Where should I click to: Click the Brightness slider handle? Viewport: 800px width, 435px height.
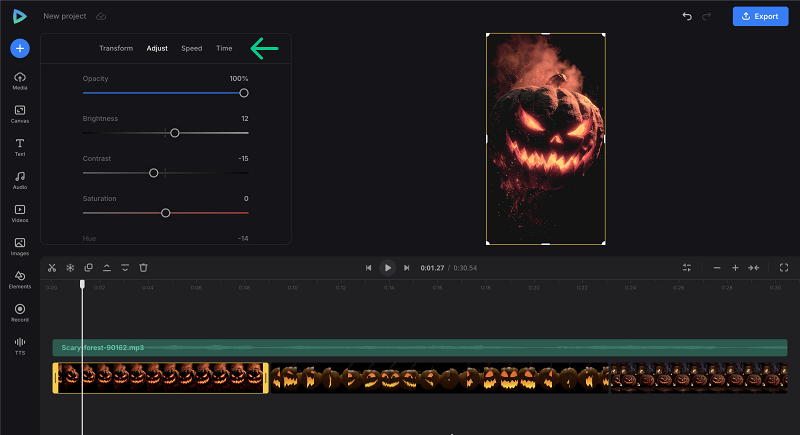click(174, 133)
